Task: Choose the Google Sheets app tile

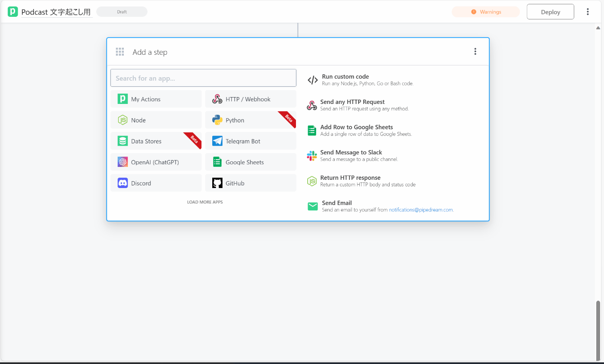Action: [x=251, y=162]
